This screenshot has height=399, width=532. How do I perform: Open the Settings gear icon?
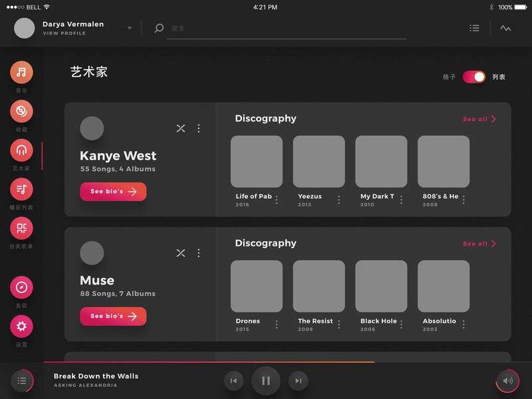coord(21,327)
